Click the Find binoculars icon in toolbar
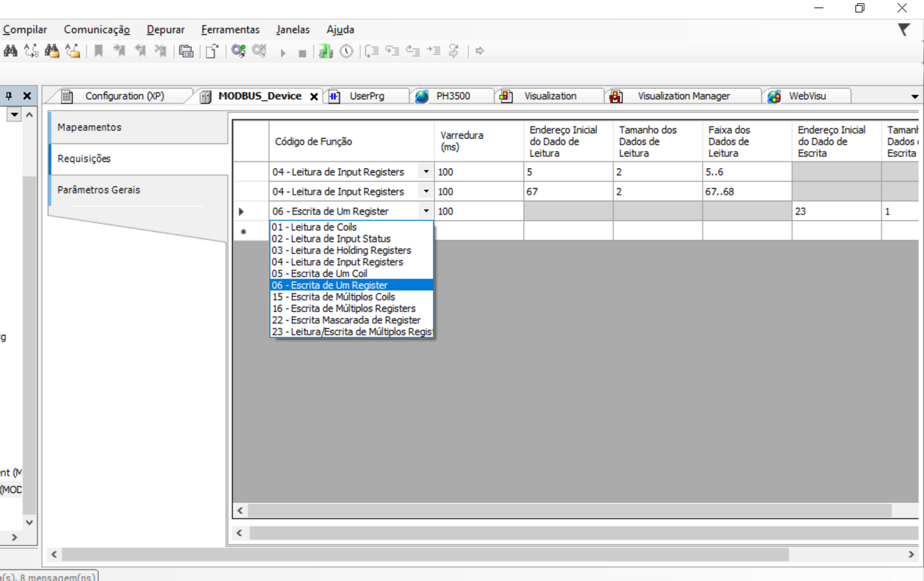Screen dimensions: 924x581 point(11,51)
